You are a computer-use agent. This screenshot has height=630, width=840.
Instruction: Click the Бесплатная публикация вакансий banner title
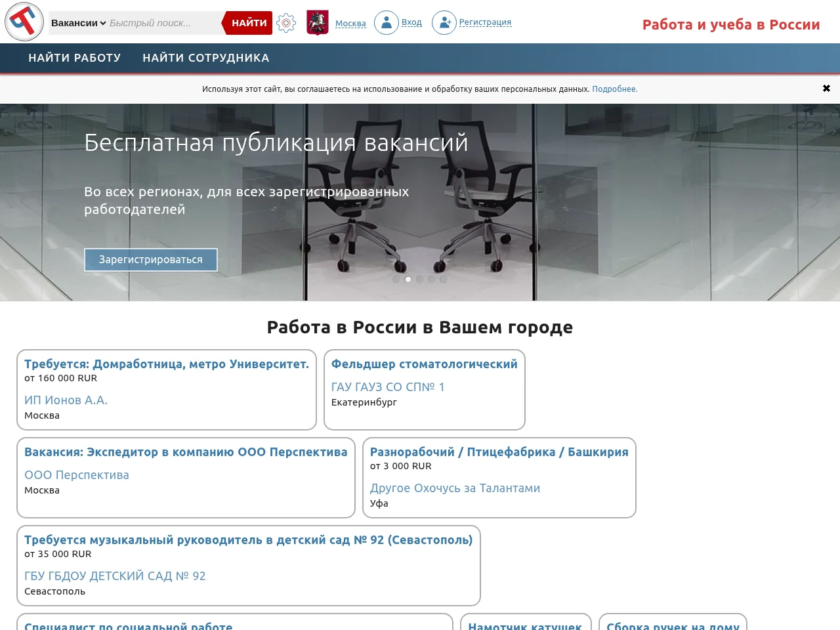(x=276, y=143)
